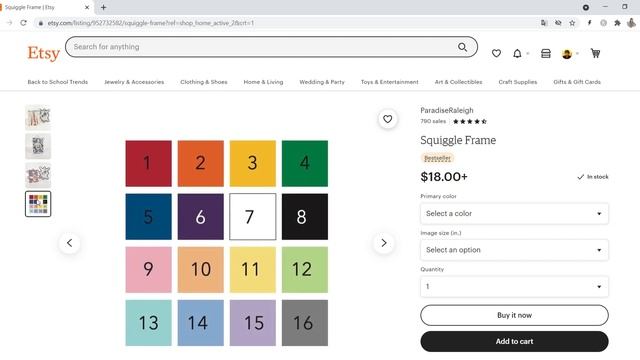Open the 790 sales link
The image size is (640, 360).
point(433,121)
